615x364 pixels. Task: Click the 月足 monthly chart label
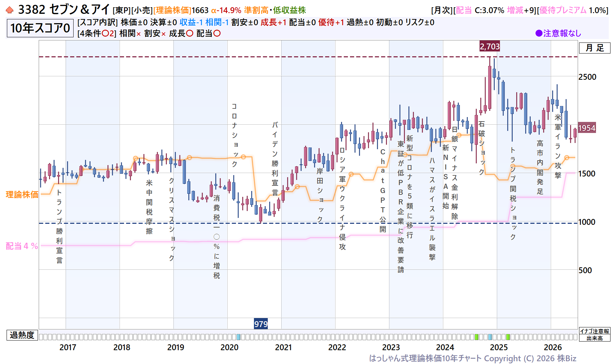tap(595, 48)
